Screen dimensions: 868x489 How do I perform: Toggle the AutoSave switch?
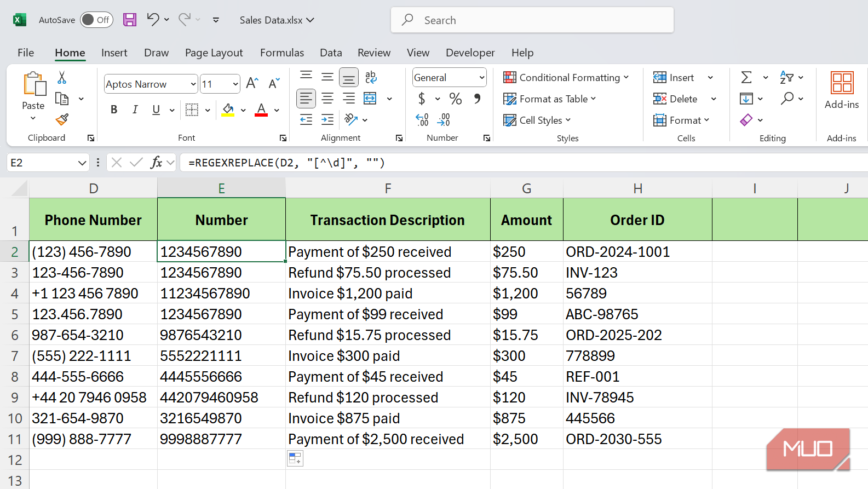click(x=96, y=20)
